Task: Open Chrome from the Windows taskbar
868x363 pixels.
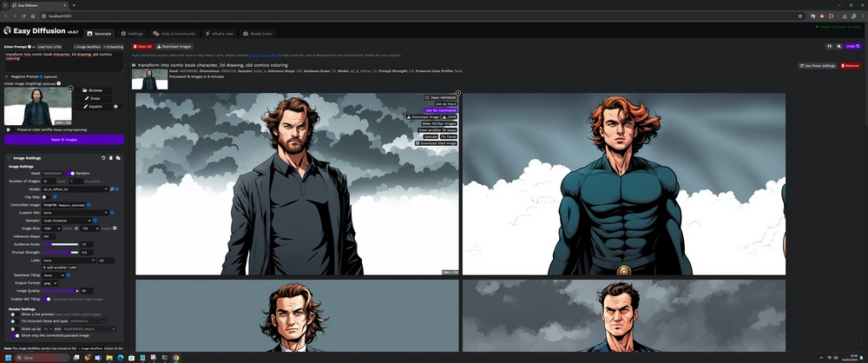Action: (176, 357)
